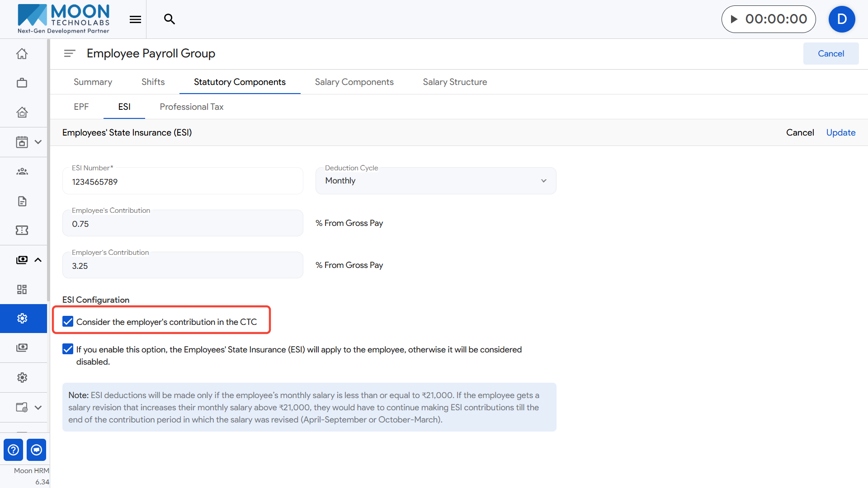The height and width of the screenshot is (488, 868).
Task: Switch to the Salary Components tab
Action: [354, 82]
